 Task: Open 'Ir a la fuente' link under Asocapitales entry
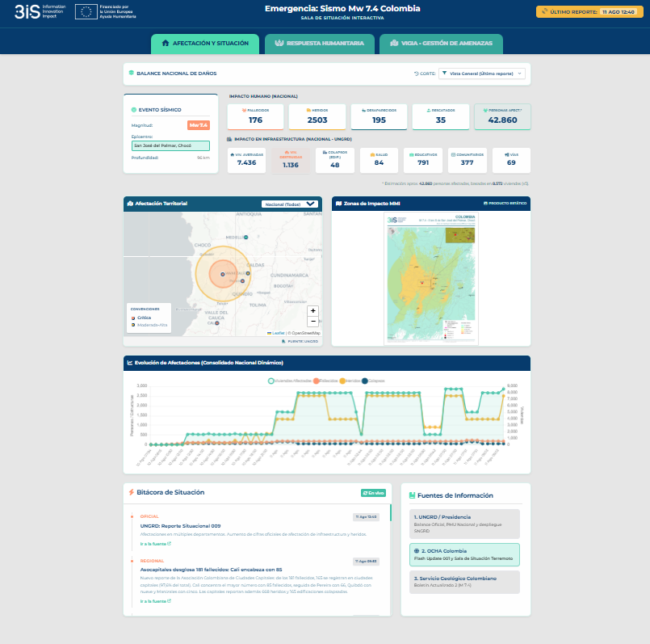156,601
